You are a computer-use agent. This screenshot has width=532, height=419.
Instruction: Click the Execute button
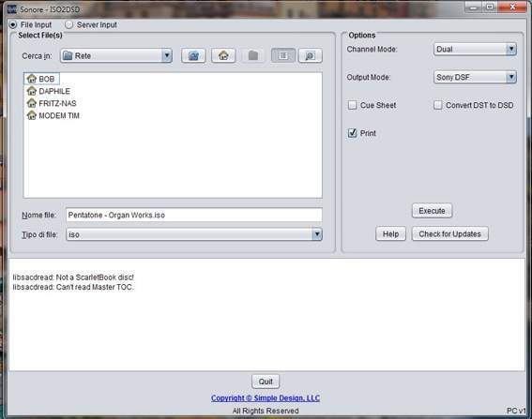tap(432, 211)
